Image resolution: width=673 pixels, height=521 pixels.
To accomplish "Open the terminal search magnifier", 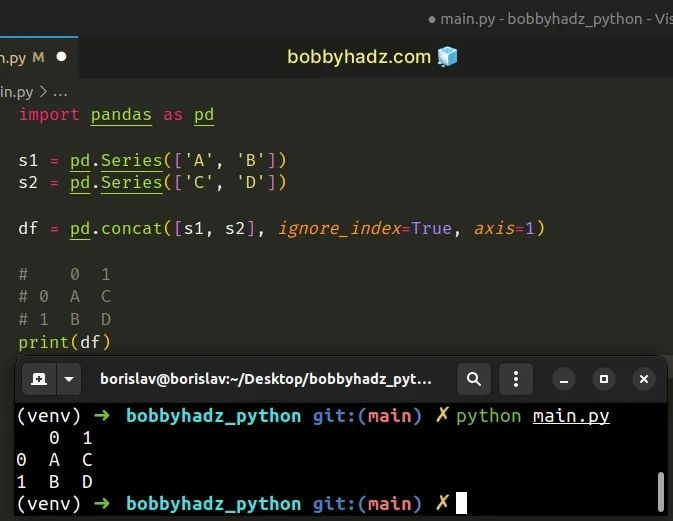I will pyautogui.click(x=474, y=379).
